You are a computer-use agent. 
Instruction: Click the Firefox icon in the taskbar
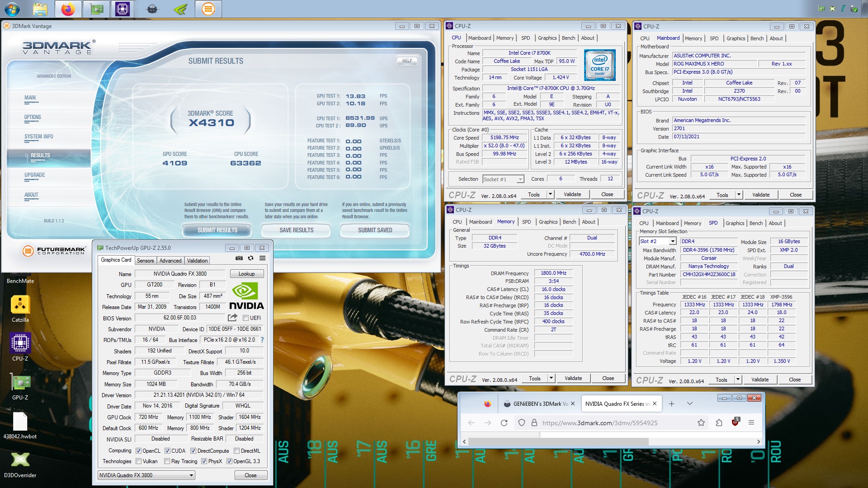coord(68,9)
